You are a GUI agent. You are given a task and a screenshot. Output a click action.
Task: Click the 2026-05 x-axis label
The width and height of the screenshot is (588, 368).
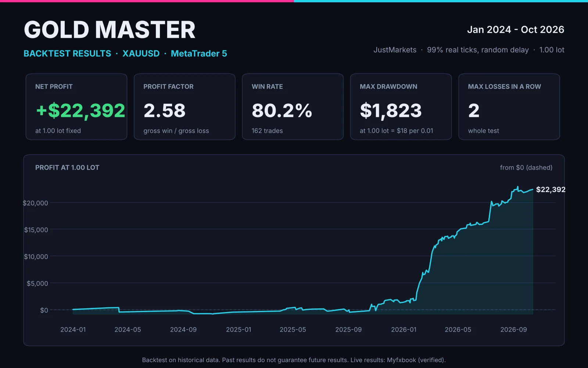pos(458,330)
